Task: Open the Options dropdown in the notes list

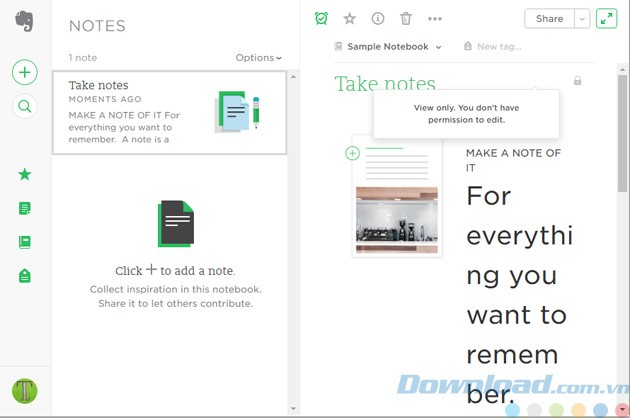Action: pyautogui.click(x=258, y=57)
